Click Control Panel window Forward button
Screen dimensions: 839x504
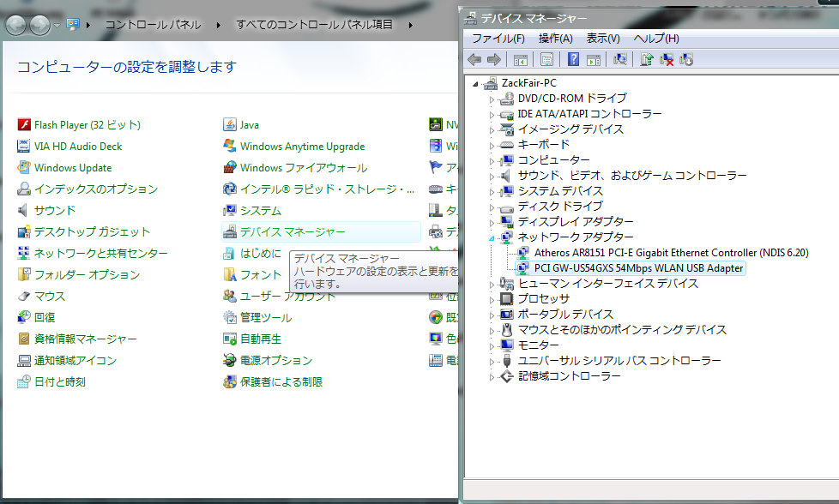[x=40, y=25]
